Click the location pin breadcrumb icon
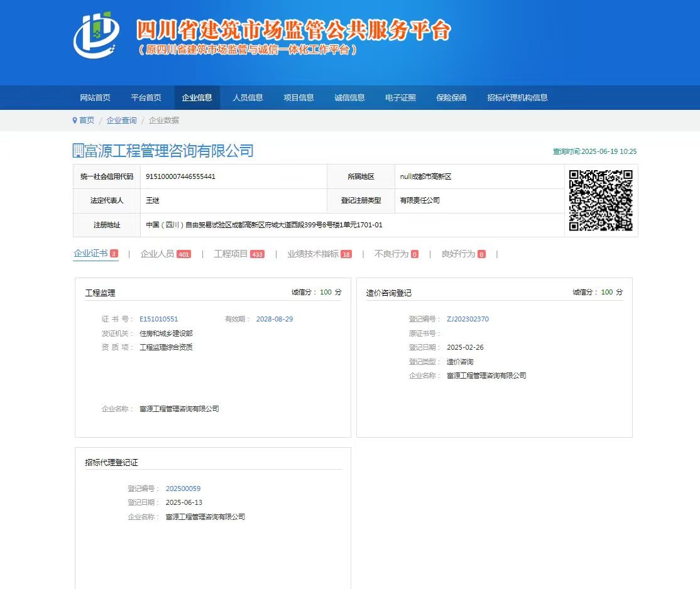Image resolution: width=700 pixels, height=589 pixels. coord(75,120)
